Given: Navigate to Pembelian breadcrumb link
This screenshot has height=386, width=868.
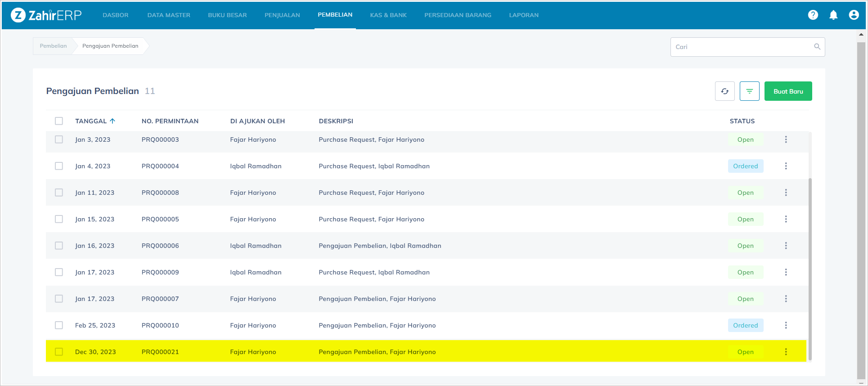Looking at the screenshot, I should tap(53, 46).
